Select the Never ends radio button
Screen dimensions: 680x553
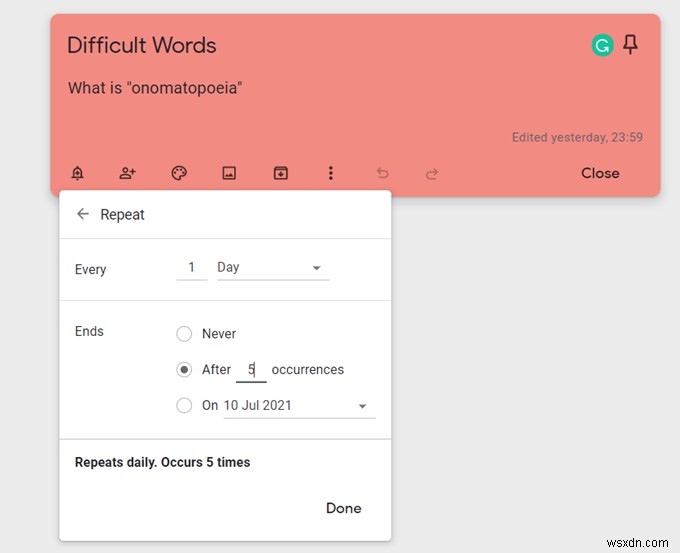pyautogui.click(x=184, y=334)
